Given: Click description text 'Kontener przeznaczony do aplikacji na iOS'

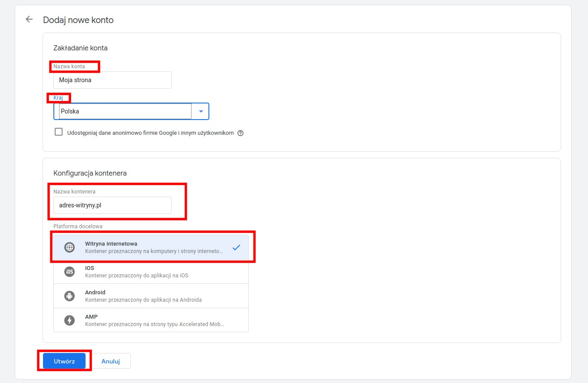Looking at the screenshot, I should 136,276.
